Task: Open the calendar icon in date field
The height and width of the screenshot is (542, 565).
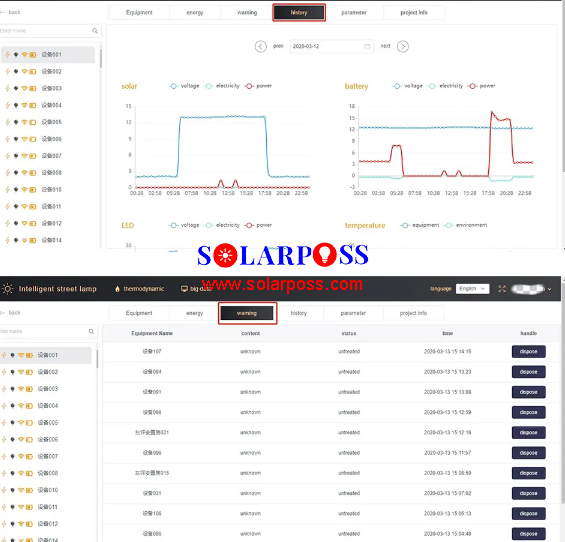Action: pyautogui.click(x=367, y=46)
